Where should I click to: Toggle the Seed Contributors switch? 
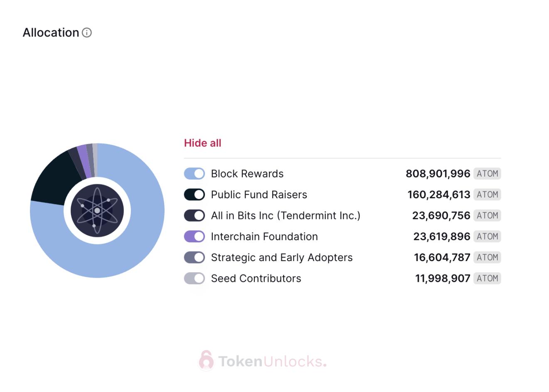click(x=194, y=278)
